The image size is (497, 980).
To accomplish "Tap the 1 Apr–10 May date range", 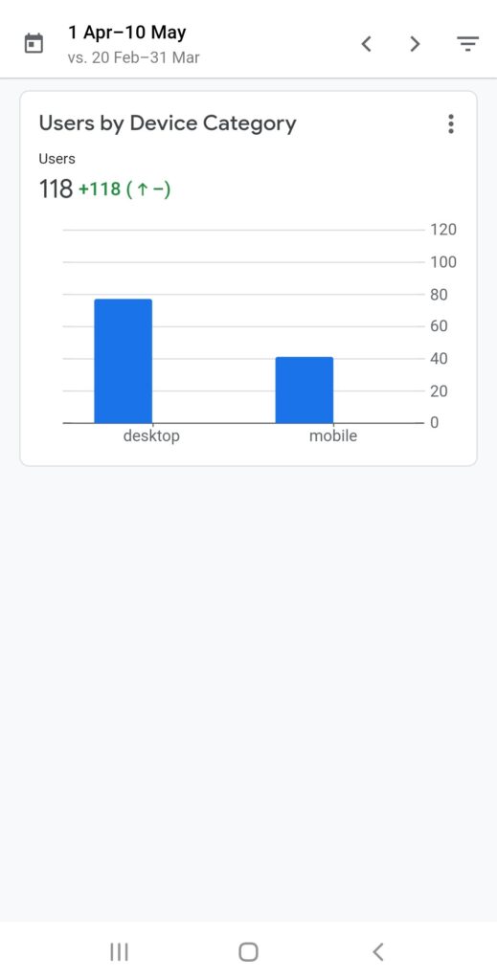I will (127, 33).
